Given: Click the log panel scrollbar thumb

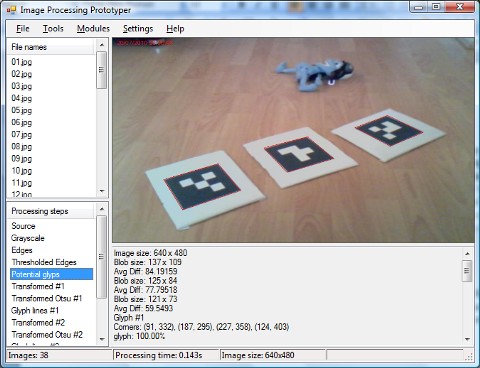Looking at the screenshot, I should point(467,271).
